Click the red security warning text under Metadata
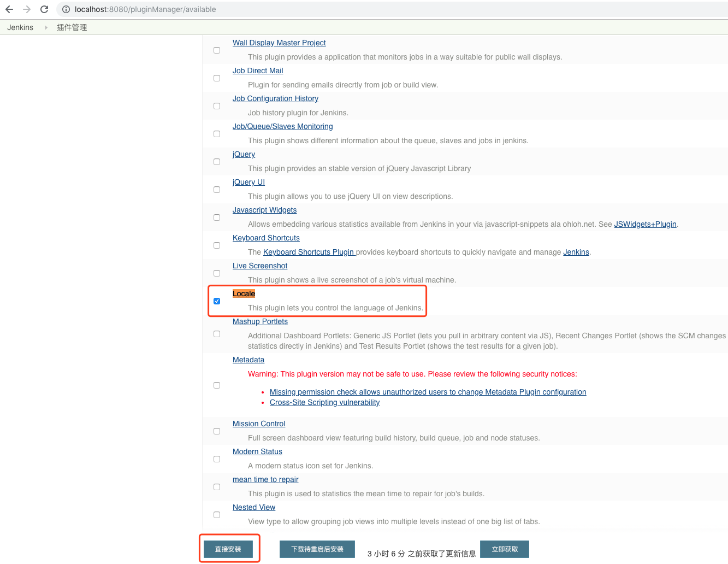Viewport: 728px width, 564px height. pyautogui.click(x=412, y=374)
